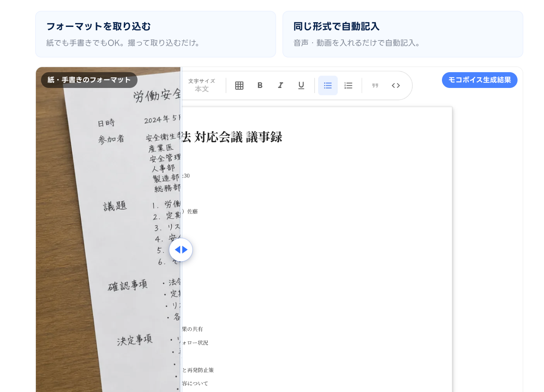544x392 pixels.
Task: Insert a table with the grid icon
Action: 239,85
